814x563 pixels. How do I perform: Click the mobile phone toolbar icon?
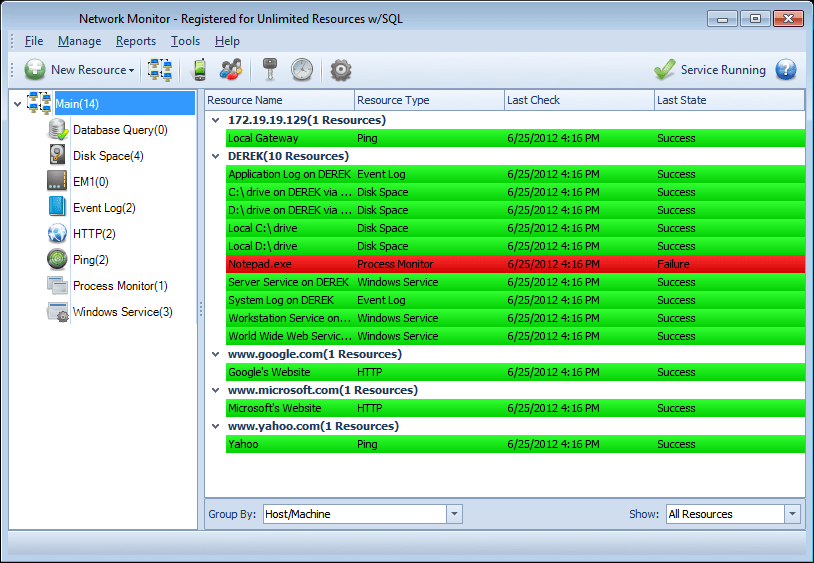click(200, 70)
